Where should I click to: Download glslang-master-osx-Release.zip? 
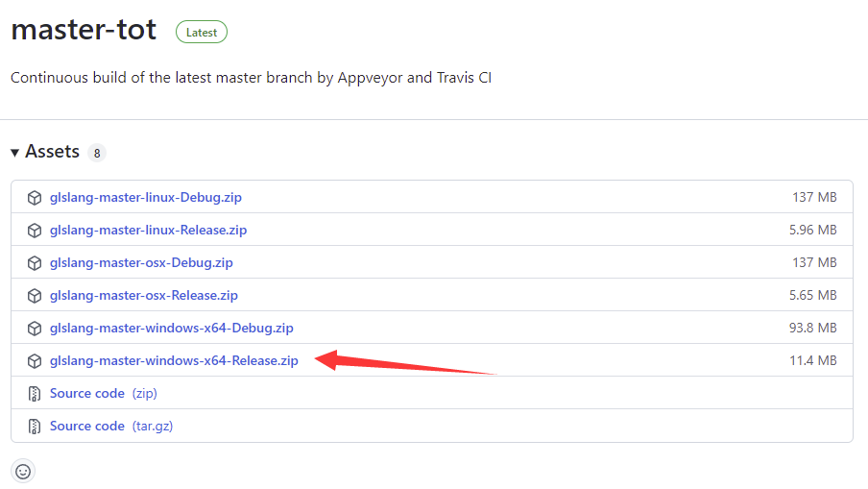click(x=144, y=296)
